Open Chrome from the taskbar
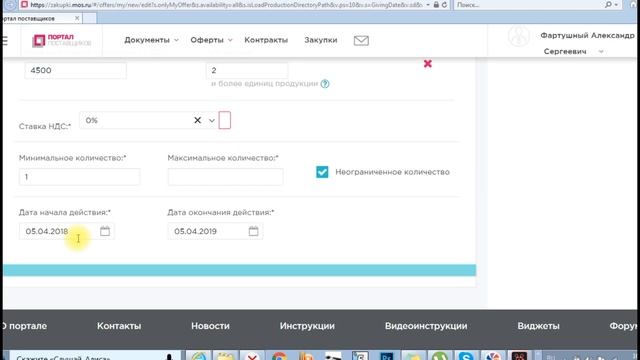Image resolution: width=640 pixels, height=360 pixels. (279, 356)
